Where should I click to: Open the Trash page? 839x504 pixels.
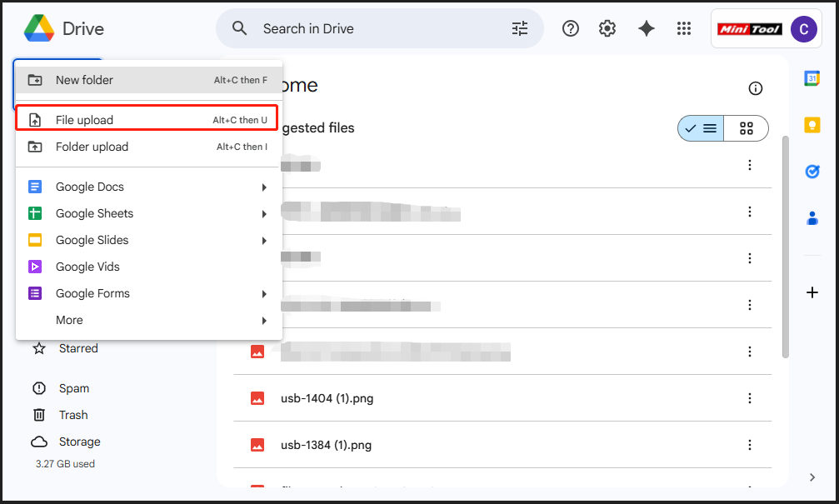pos(73,414)
